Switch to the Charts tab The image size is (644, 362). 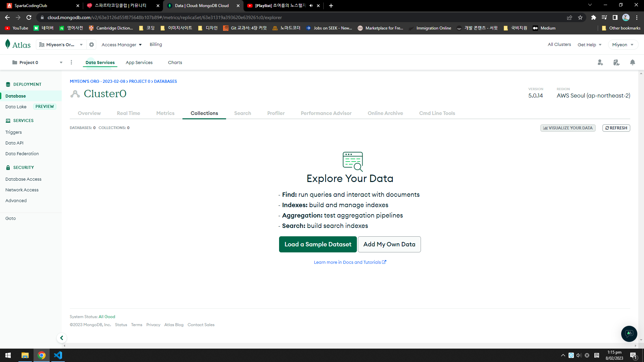click(x=175, y=62)
